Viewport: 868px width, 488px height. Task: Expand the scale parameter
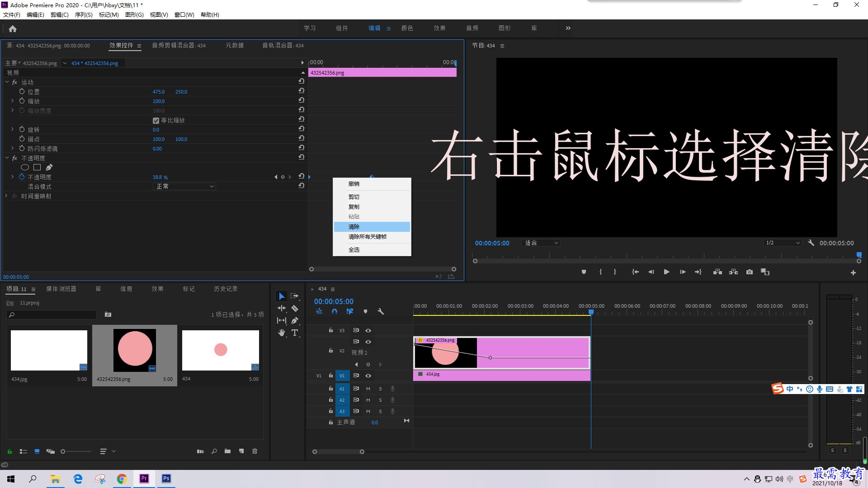[x=12, y=101]
